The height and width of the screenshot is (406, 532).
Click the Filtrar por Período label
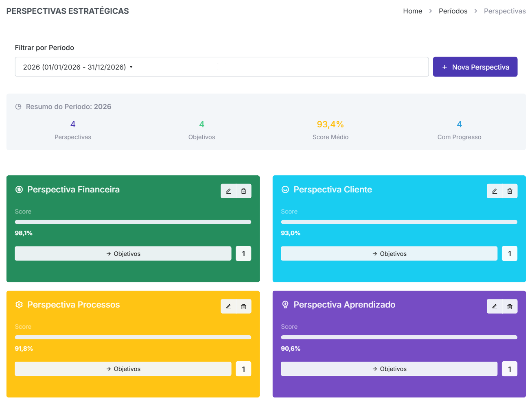(x=44, y=48)
